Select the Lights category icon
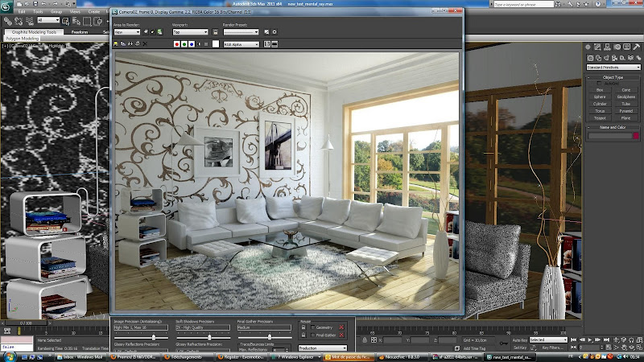This screenshot has height=362, width=644. point(607,58)
